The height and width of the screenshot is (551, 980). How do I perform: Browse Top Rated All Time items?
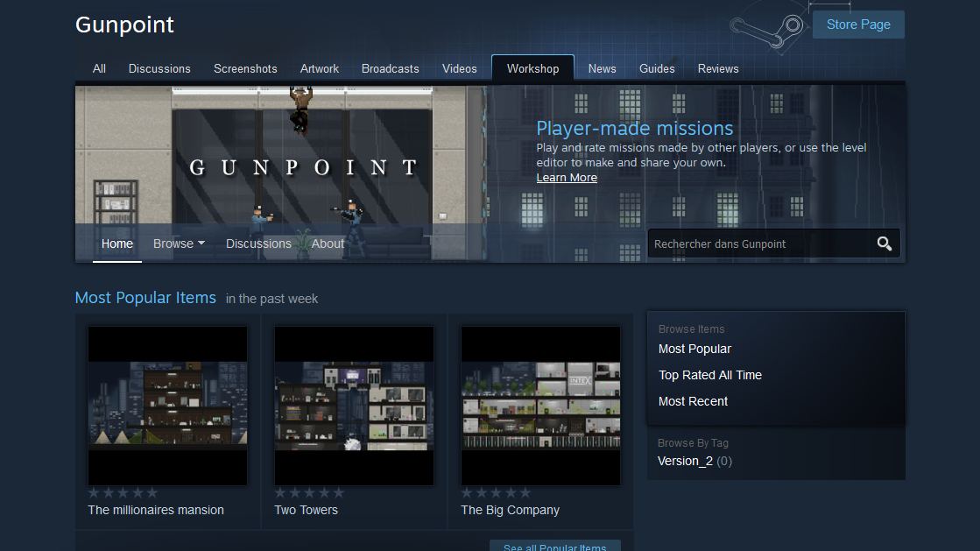(710, 375)
